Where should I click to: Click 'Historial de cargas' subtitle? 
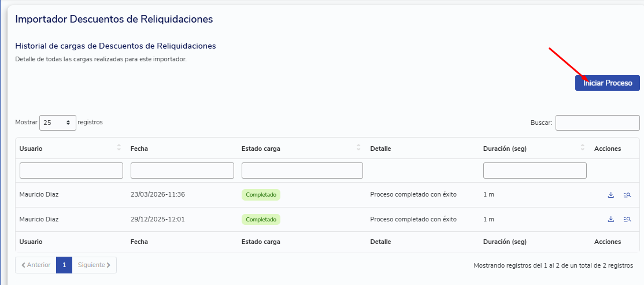pos(116,46)
